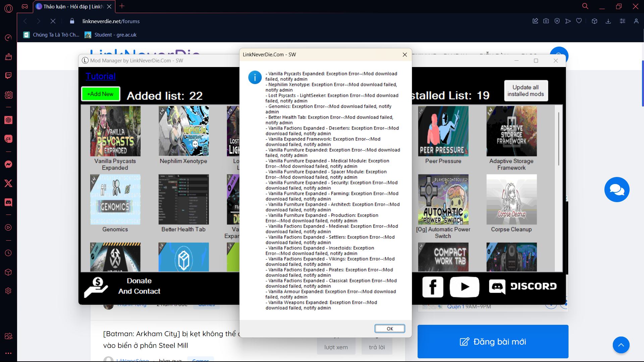
Task: Select Vanilla Psycasts Expanded mod thumbnail
Action: 115,131
